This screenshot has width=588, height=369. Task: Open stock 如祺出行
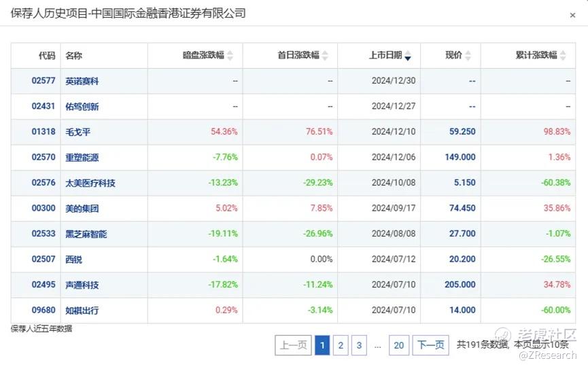[x=82, y=311]
